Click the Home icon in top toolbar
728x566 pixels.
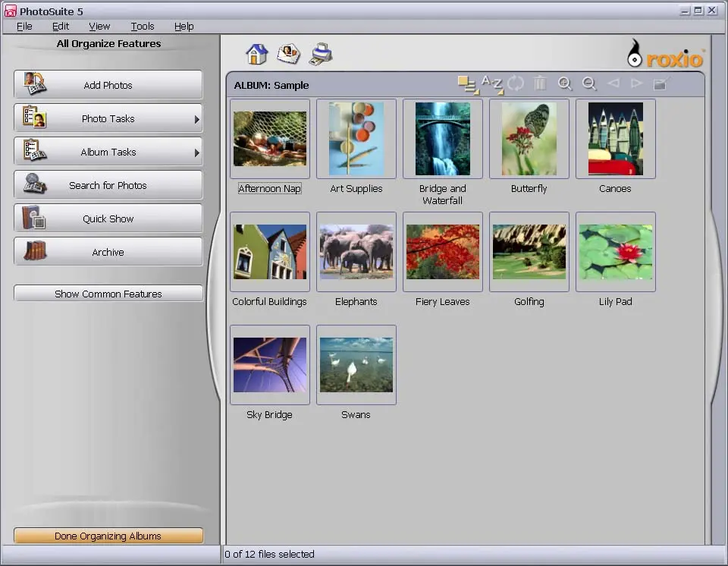[x=257, y=55]
